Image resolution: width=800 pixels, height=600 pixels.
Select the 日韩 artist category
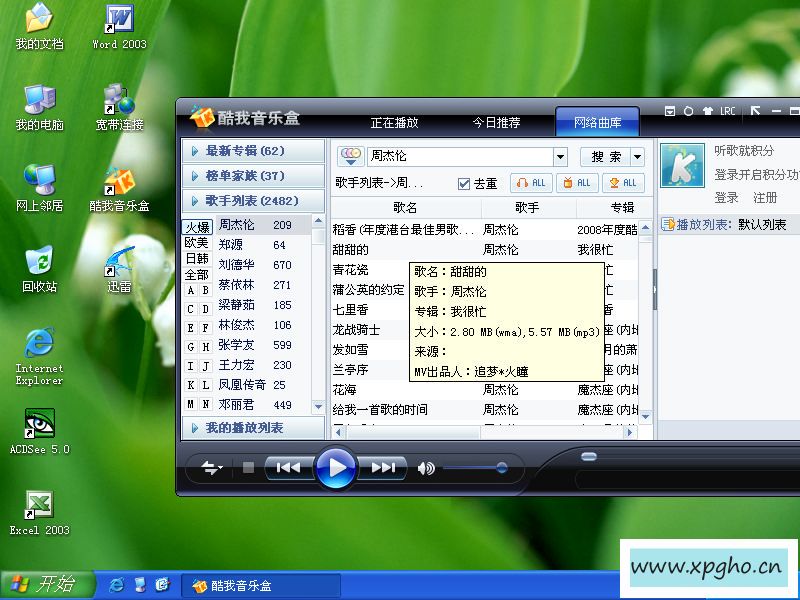(197, 259)
